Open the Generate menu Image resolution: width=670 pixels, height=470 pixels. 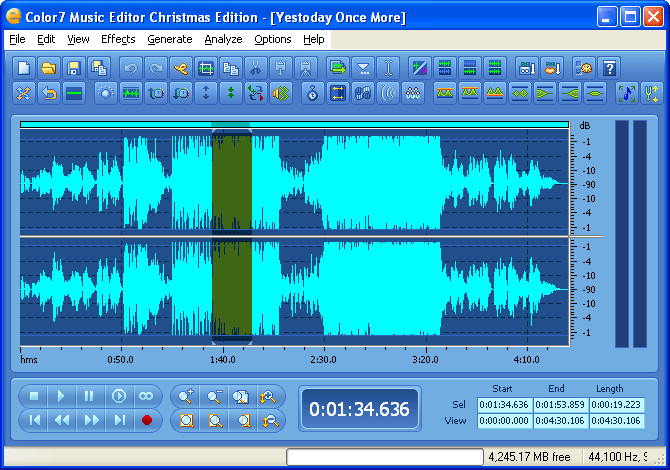(x=170, y=39)
